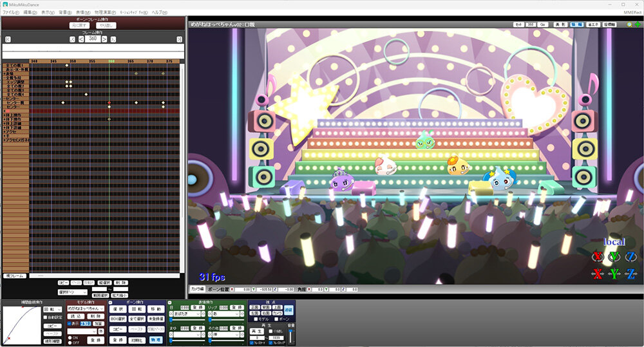The image size is (644, 347).
Task: Click the green Y move axis icon
Action: (614, 274)
